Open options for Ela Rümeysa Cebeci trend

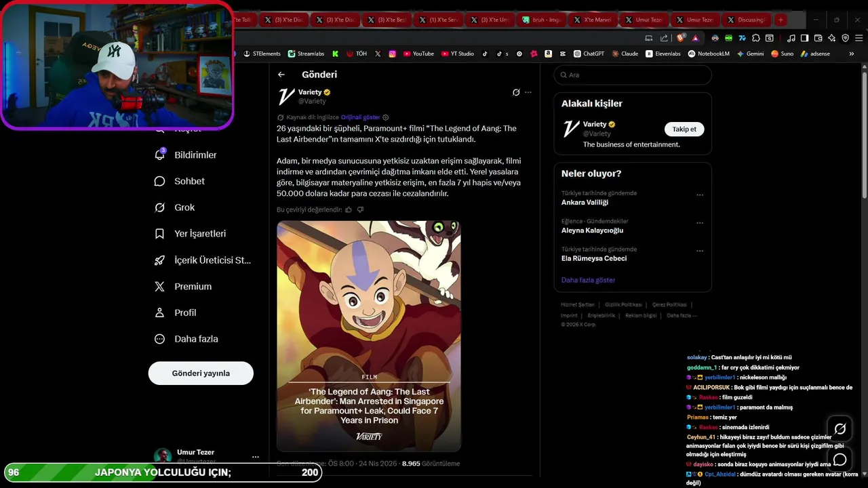coord(700,251)
